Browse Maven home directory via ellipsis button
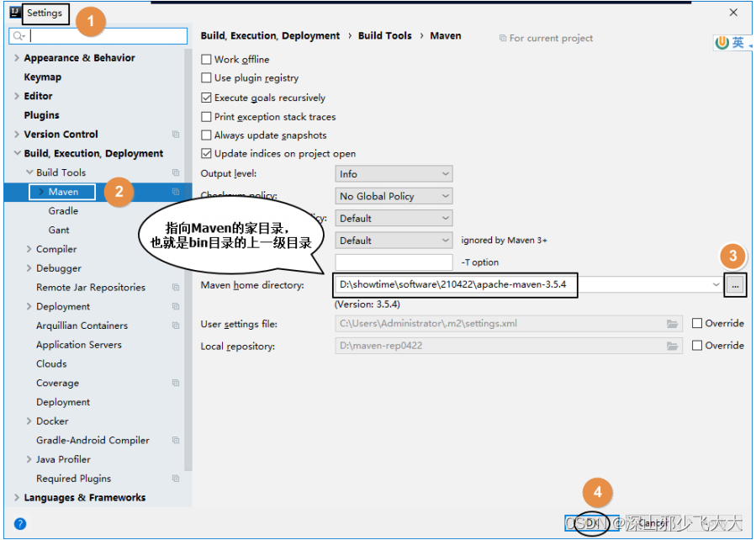This screenshot has width=756, height=540. [735, 284]
